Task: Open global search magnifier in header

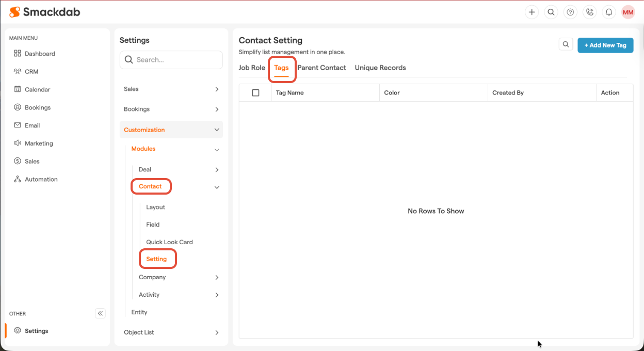Action: pos(551,12)
